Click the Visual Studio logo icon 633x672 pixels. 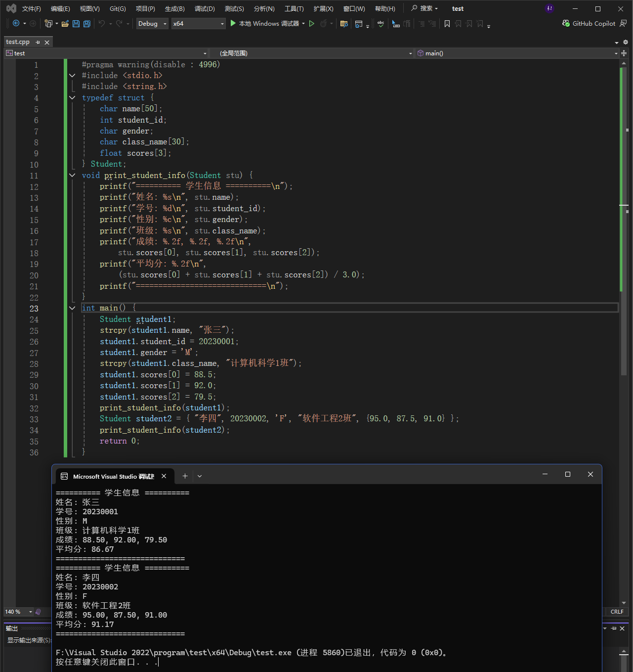(11, 8)
